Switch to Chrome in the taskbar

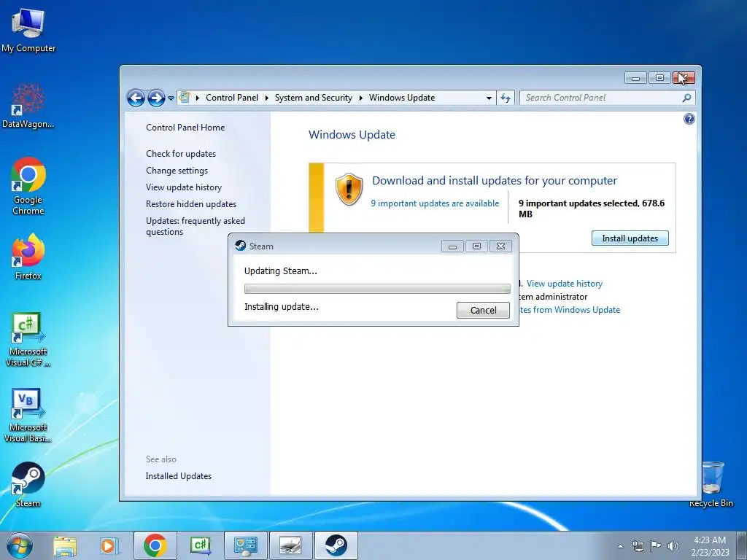(x=155, y=545)
